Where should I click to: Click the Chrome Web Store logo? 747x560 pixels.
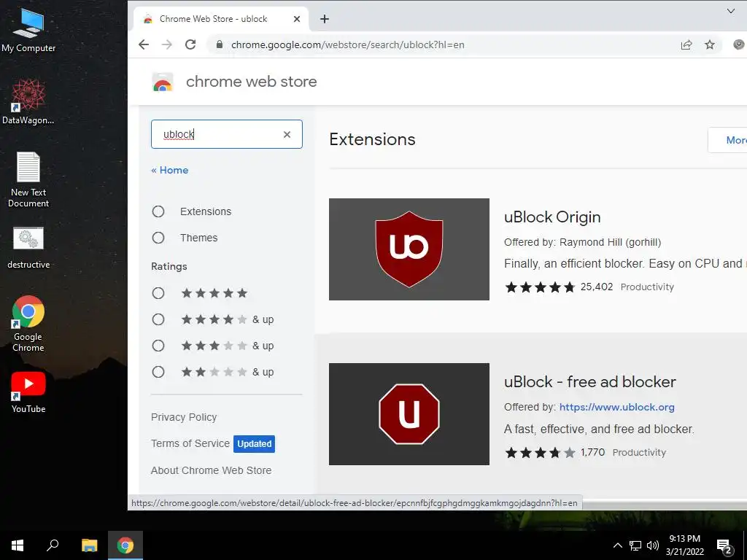163,82
